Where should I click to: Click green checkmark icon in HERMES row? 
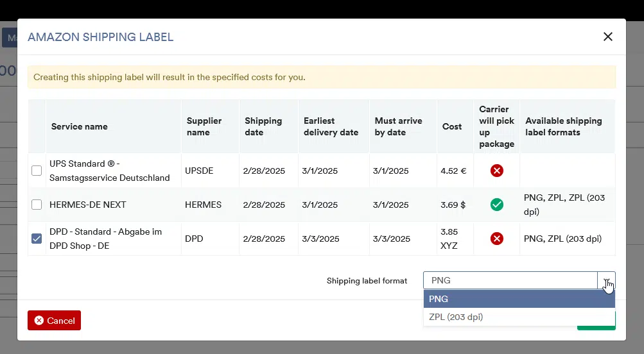tap(496, 205)
